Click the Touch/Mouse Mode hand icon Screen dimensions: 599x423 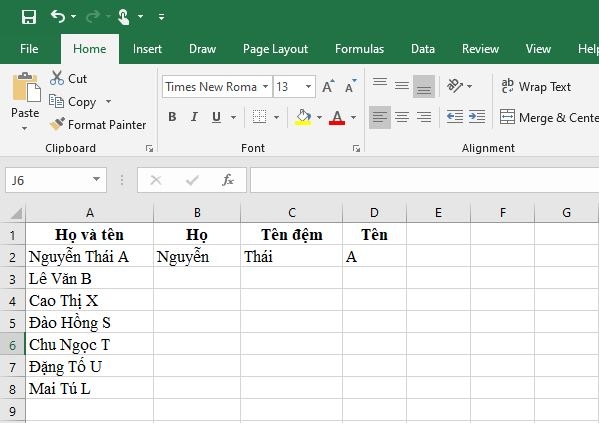point(123,17)
